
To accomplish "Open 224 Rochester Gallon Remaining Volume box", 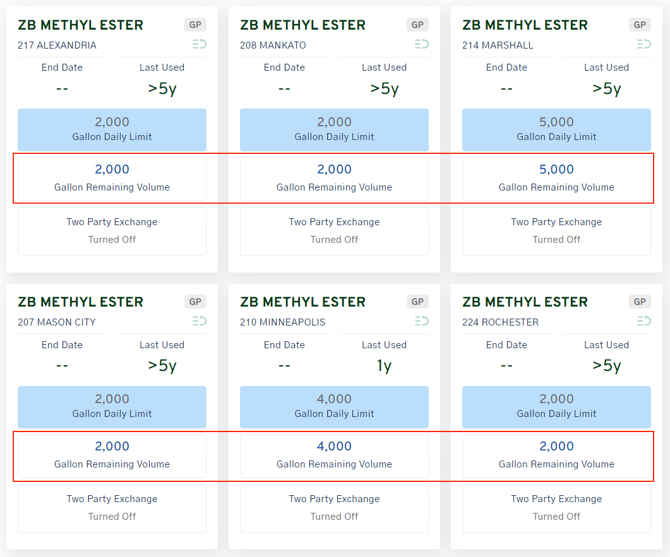I will click(x=556, y=455).
